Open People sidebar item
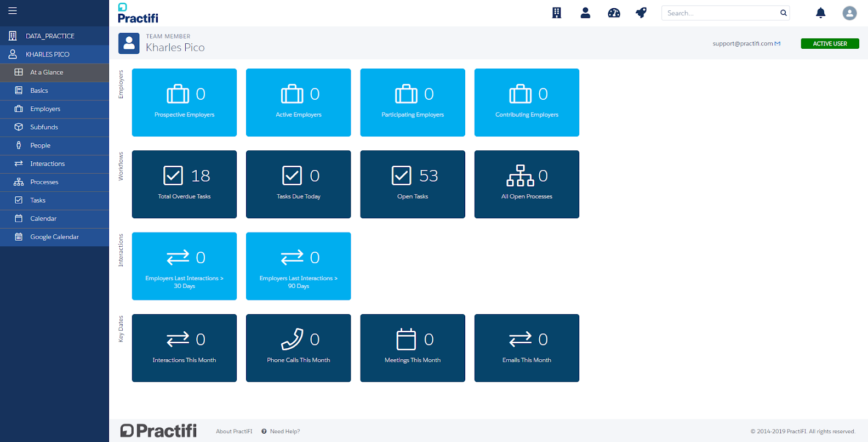This screenshot has height=442, width=868. pyautogui.click(x=54, y=145)
